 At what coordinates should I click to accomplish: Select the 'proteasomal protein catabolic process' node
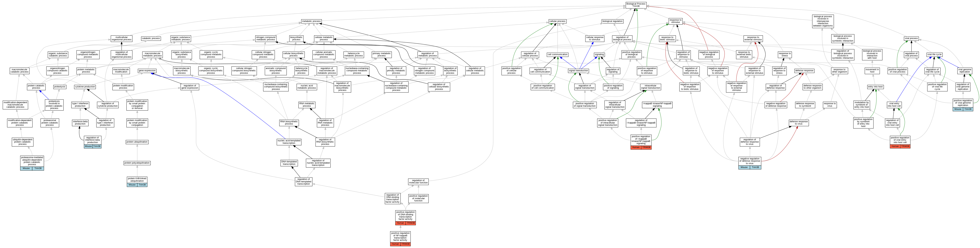[x=50, y=122]
